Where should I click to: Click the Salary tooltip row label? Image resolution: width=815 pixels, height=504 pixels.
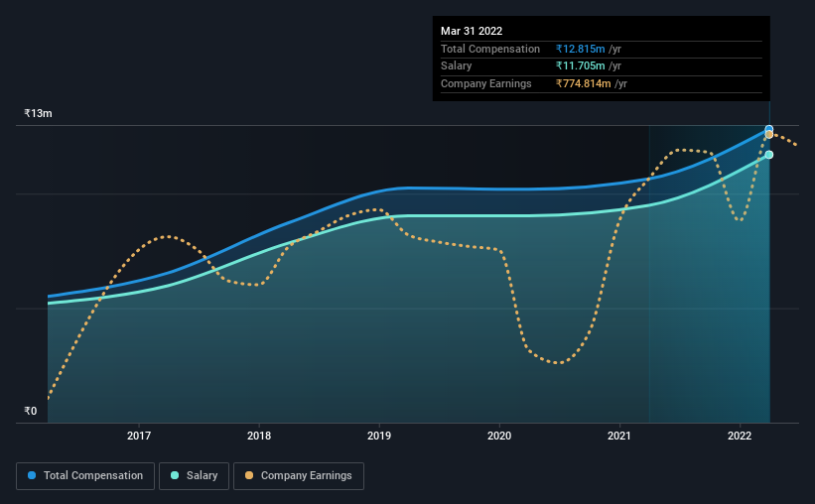(x=457, y=66)
